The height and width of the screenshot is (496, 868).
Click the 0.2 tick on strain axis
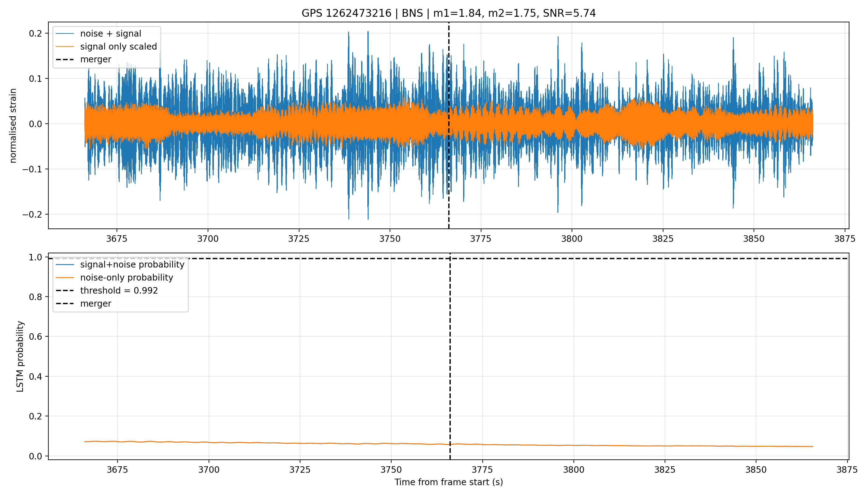35,33
